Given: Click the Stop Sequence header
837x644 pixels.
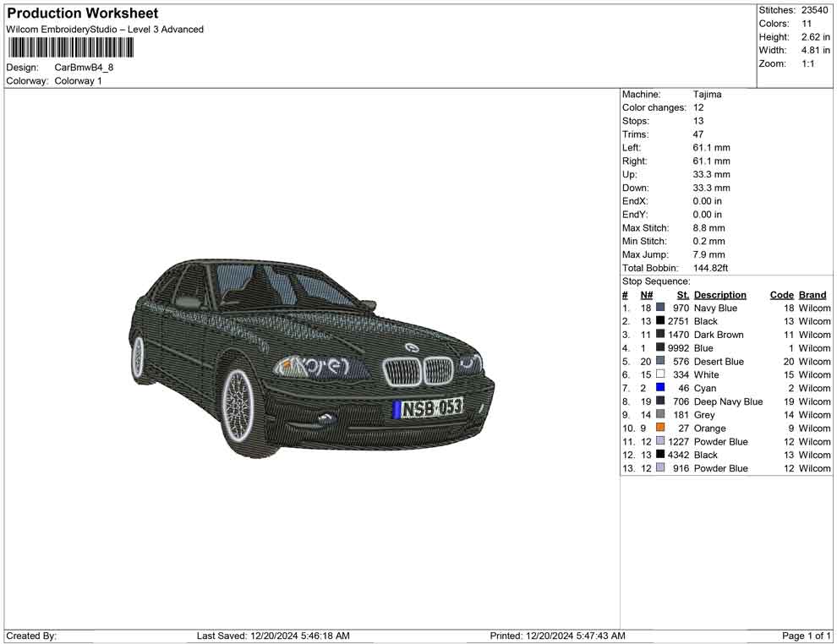Looking at the screenshot, I should [x=654, y=281].
